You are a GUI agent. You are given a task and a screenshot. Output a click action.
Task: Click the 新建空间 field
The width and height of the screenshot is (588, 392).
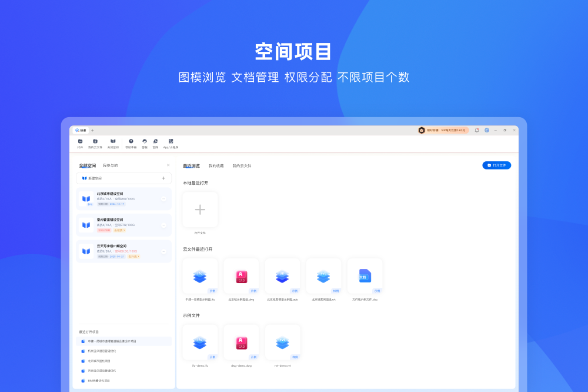(123, 178)
